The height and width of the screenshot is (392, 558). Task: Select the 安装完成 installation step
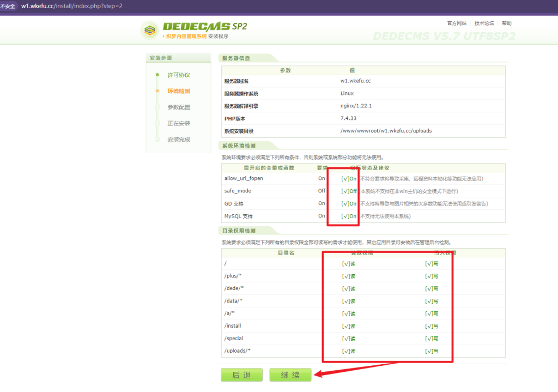coord(179,140)
